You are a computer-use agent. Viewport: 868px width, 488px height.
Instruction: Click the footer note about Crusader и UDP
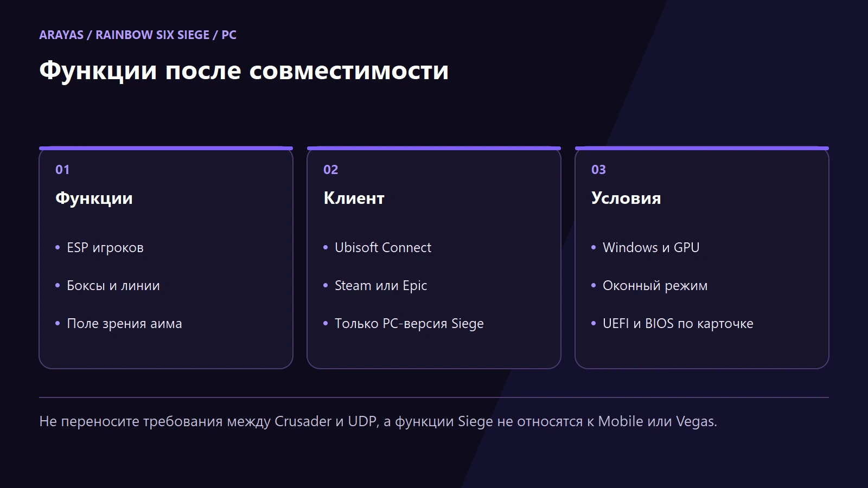[378, 421]
